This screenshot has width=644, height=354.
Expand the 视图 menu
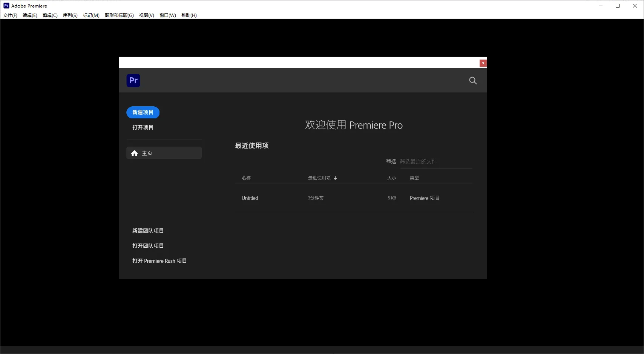tap(146, 15)
